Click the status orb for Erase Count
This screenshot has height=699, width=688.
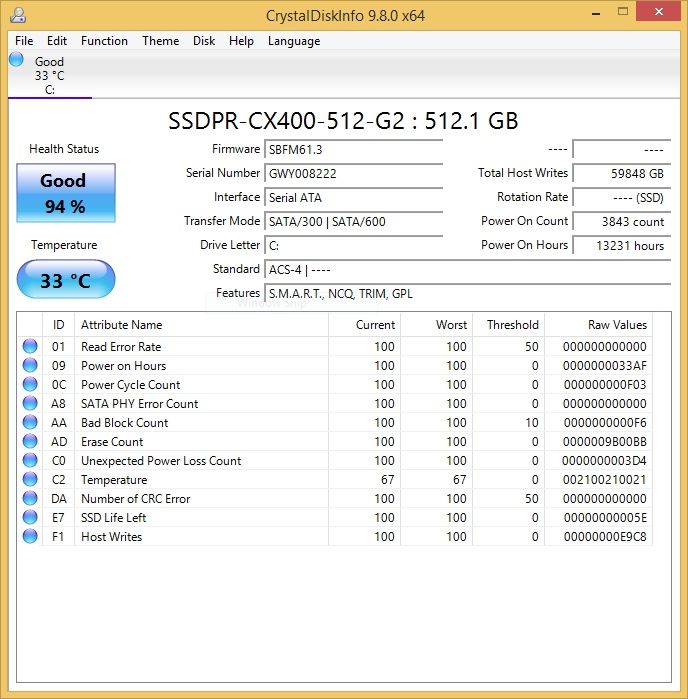click(x=30, y=441)
